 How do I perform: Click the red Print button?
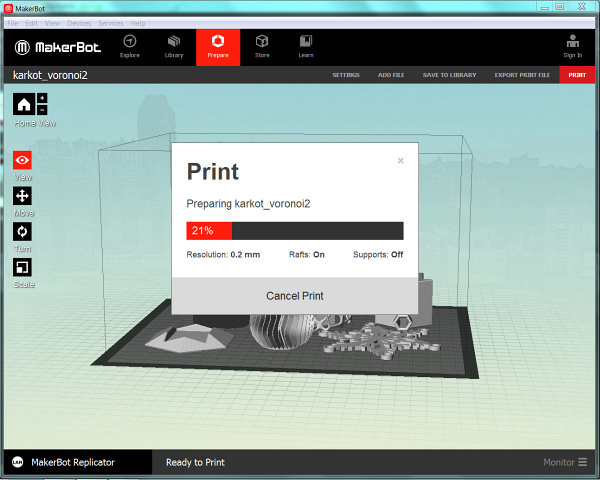click(x=577, y=75)
